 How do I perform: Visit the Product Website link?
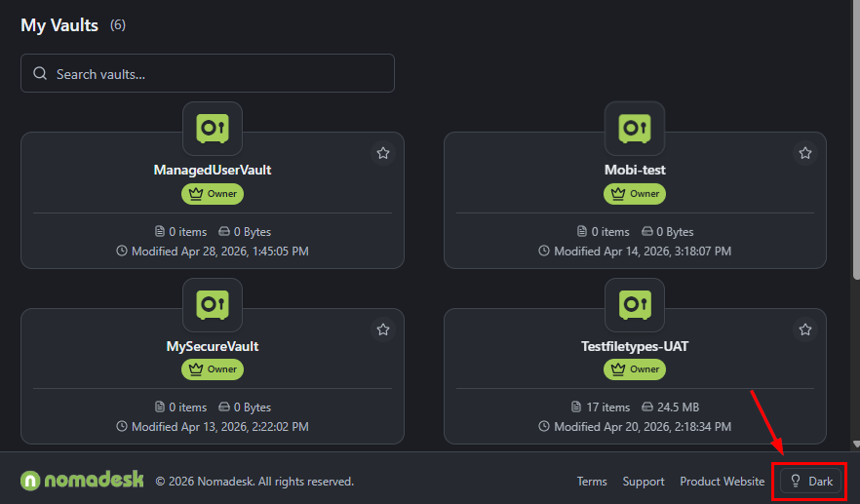point(722,482)
